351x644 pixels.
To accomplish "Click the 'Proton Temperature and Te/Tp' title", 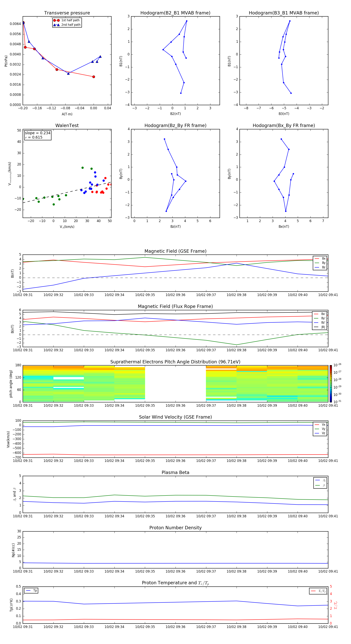I will point(175,583).
